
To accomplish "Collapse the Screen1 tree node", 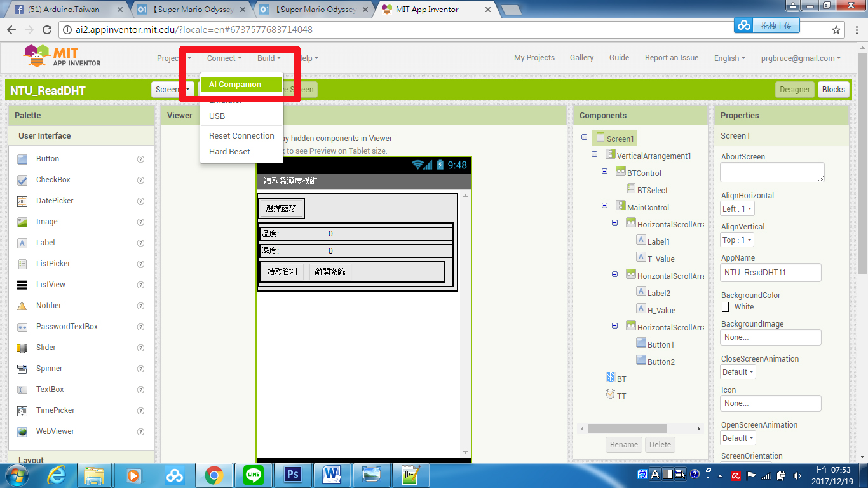I will [x=584, y=138].
